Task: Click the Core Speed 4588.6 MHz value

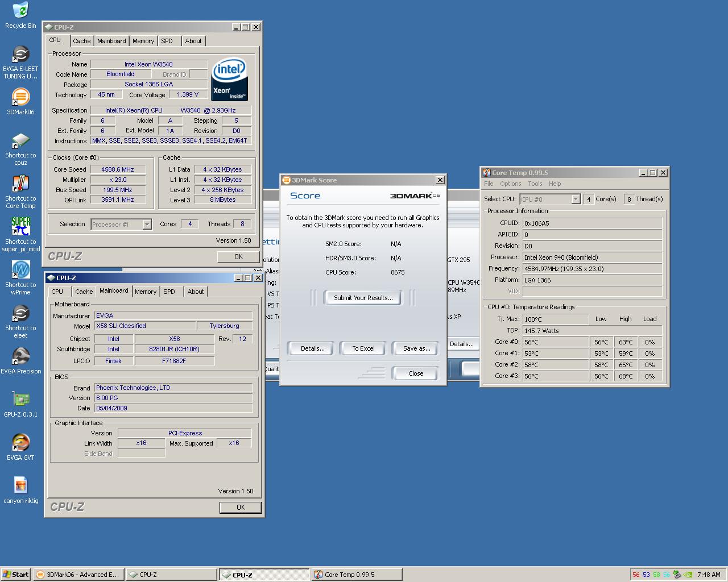Action: pyautogui.click(x=118, y=169)
